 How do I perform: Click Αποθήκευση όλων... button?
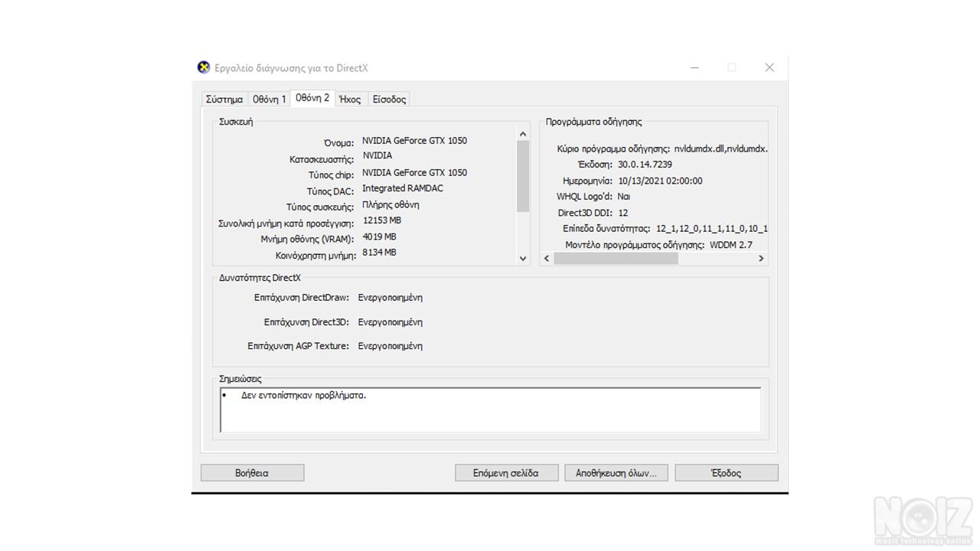pos(616,473)
